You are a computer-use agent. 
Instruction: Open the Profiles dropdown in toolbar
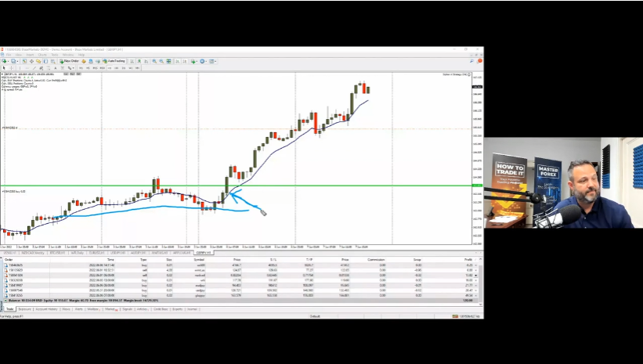pos(15,60)
